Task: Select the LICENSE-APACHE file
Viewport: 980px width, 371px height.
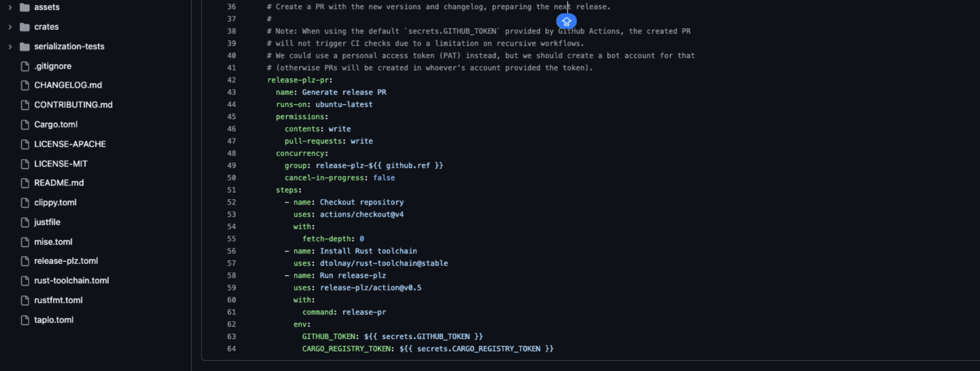Action: pos(70,144)
